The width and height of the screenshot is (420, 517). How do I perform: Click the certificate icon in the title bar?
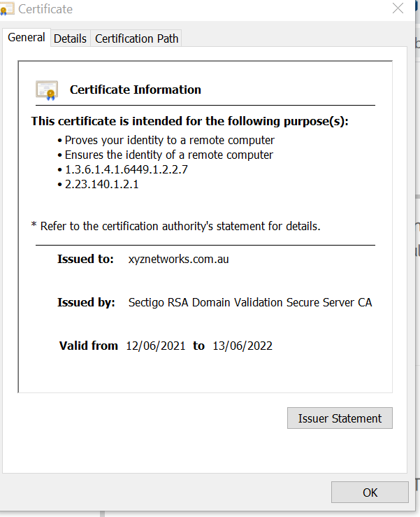[x=8, y=10]
